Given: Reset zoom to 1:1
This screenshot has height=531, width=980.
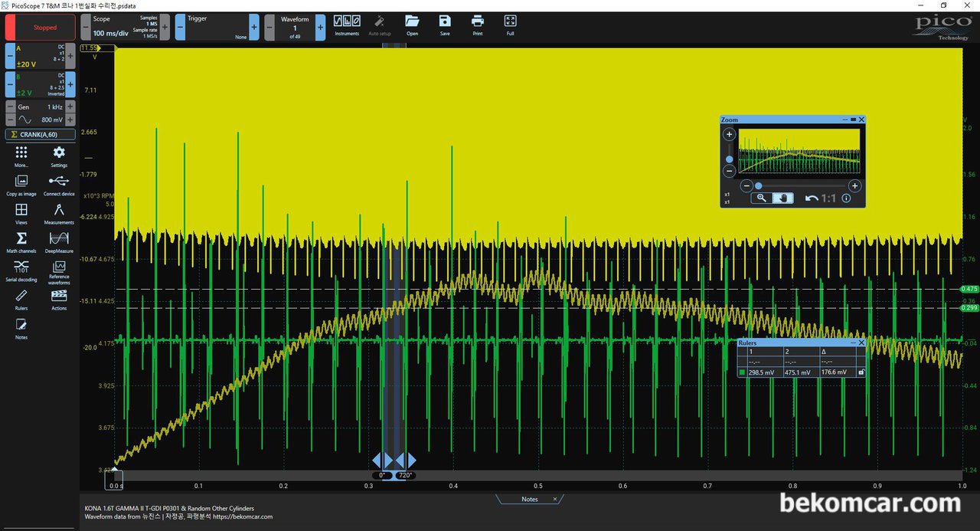Looking at the screenshot, I should pyautogui.click(x=828, y=198).
